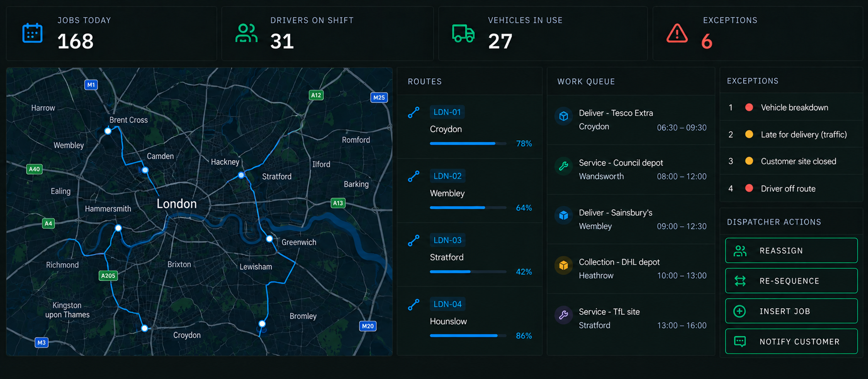Click the route icon beside LDN-02
Image resolution: width=868 pixels, height=379 pixels.
coord(413,176)
